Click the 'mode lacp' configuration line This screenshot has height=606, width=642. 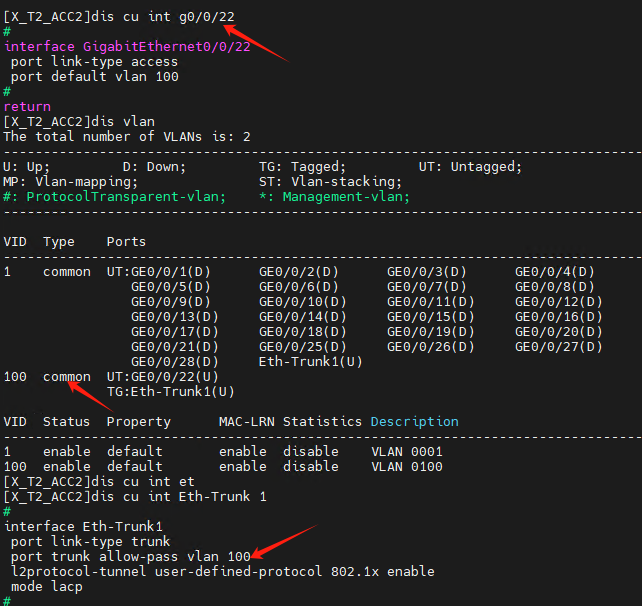coord(47,587)
